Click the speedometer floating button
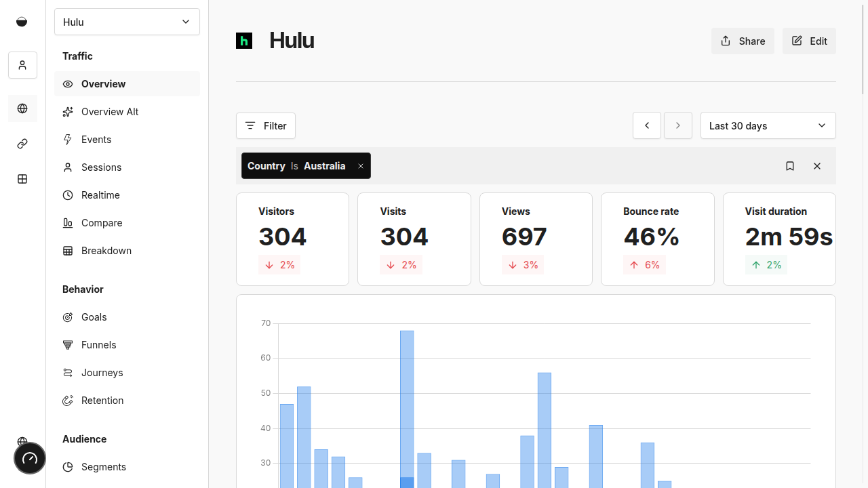This screenshot has width=868, height=488. [x=30, y=459]
